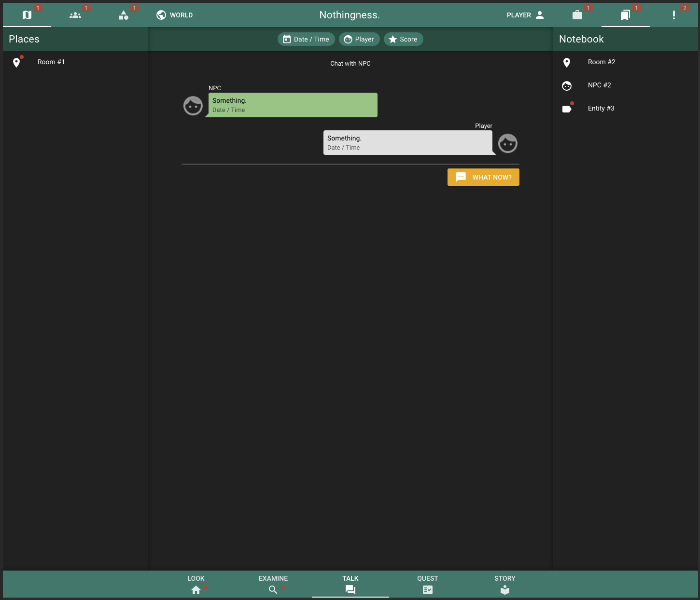Image resolution: width=700 pixels, height=600 pixels.
Task: Click the WORLD button
Action: (x=174, y=15)
